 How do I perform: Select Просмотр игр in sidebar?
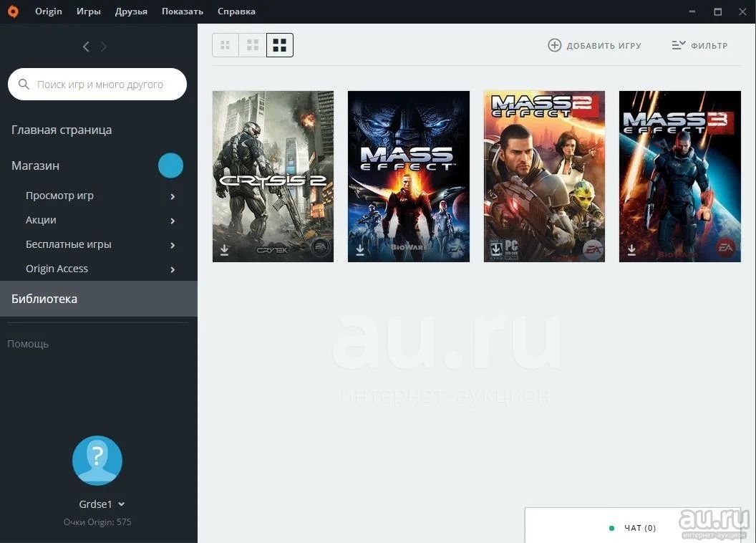[60, 196]
